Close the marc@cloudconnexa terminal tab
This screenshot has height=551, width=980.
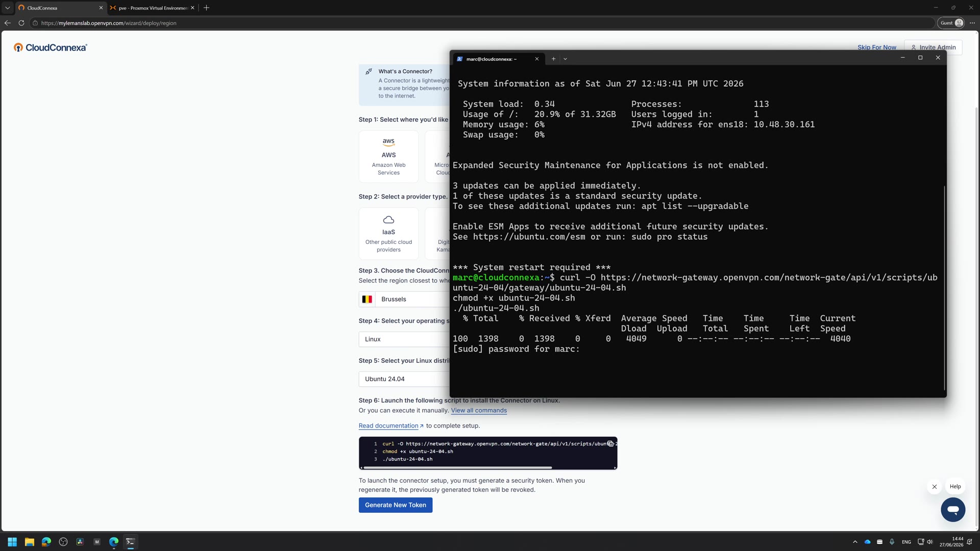537,59
